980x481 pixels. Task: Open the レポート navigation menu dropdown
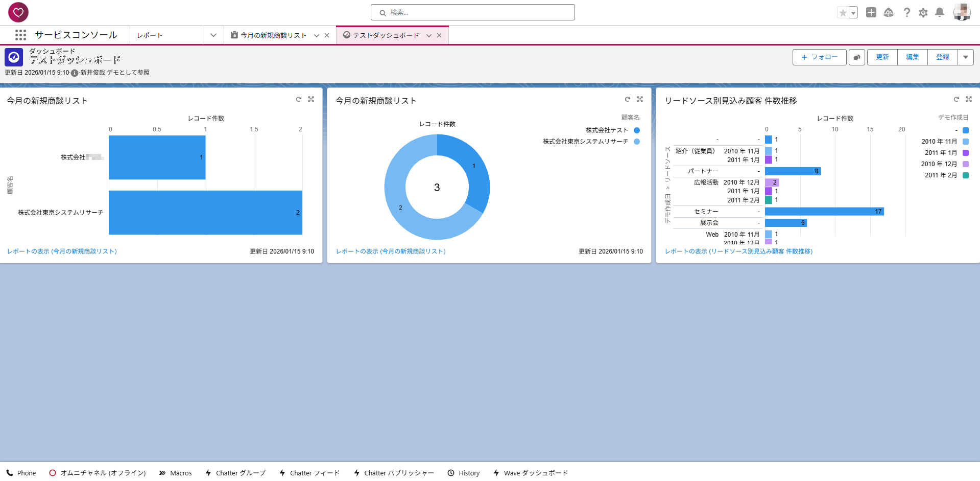(x=213, y=35)
